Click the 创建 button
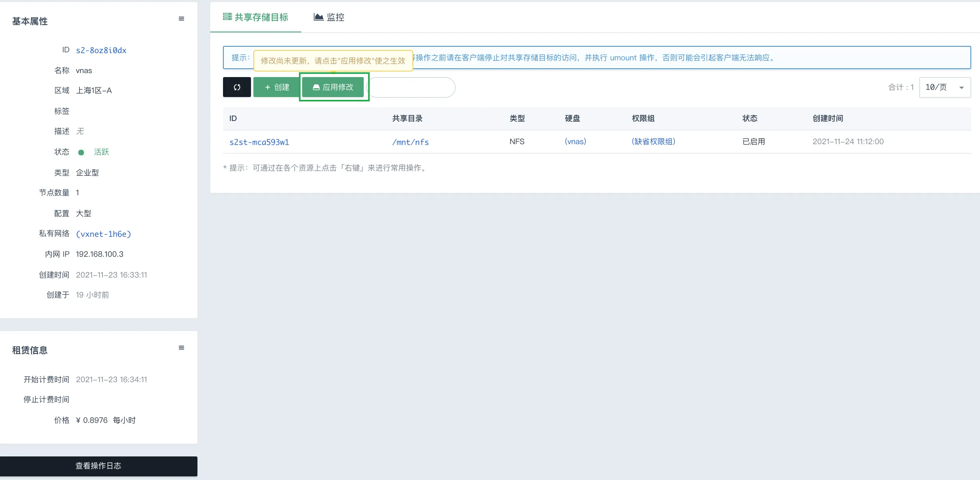Viewport: 980px width, 480px height. click(277, 87)
